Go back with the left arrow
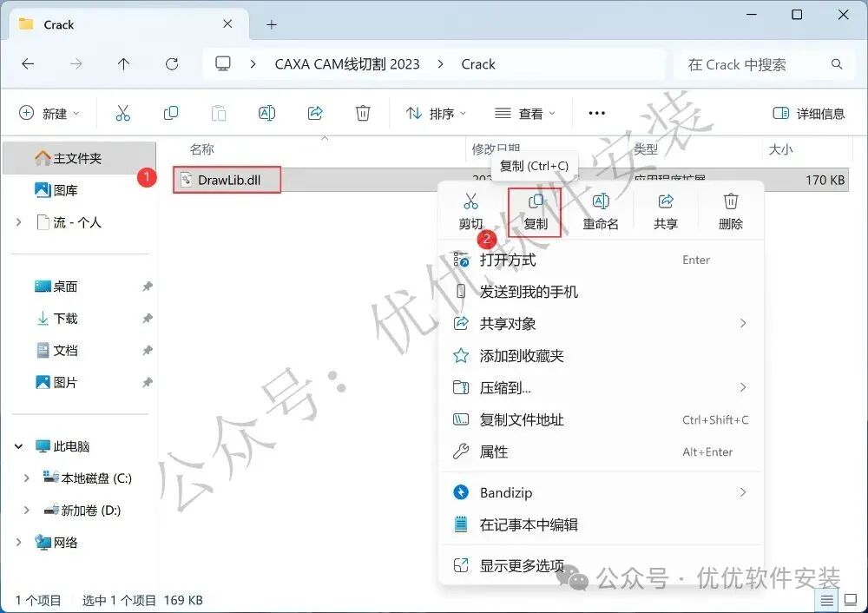Image resolution: width=868 pixels, height=613 pixels. click(28, 64)
